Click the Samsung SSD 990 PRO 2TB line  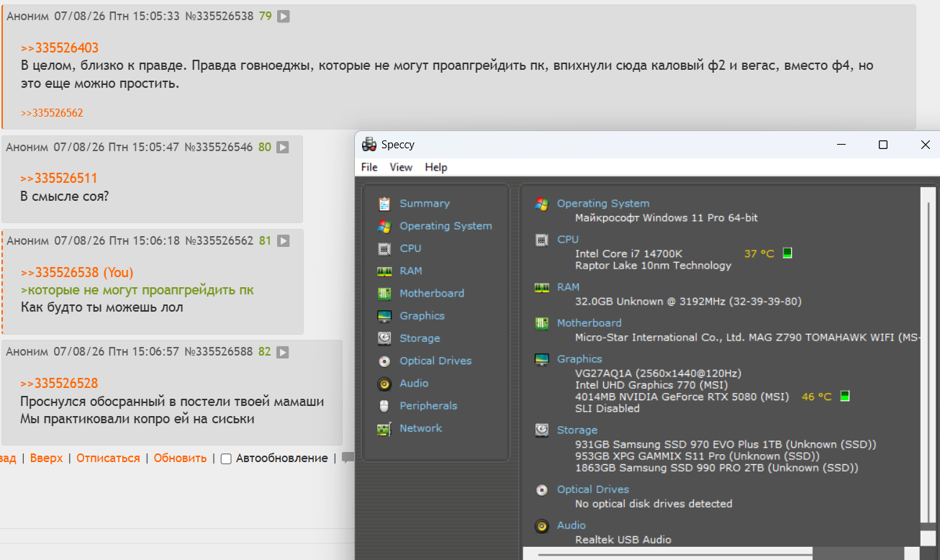click(x=717, y=468)
